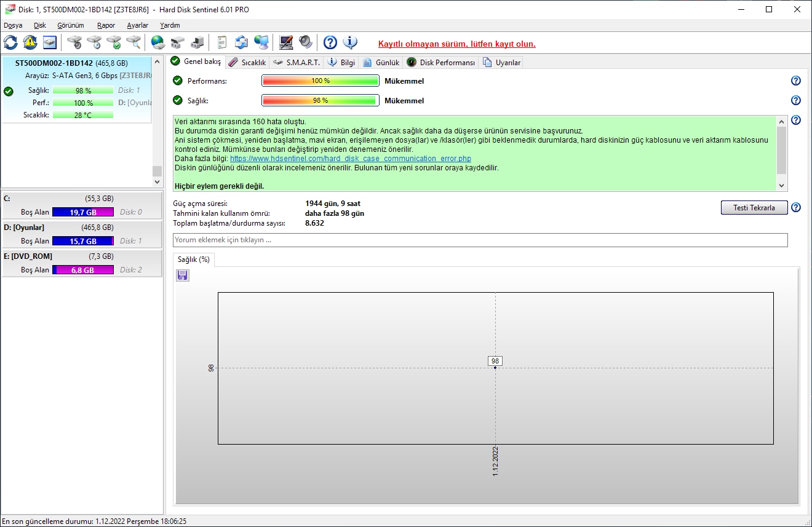This screenshot has width=812, height=527.
Task: Click green status check in disk panel
Action: pyautogui.click(x=9, y=92)
